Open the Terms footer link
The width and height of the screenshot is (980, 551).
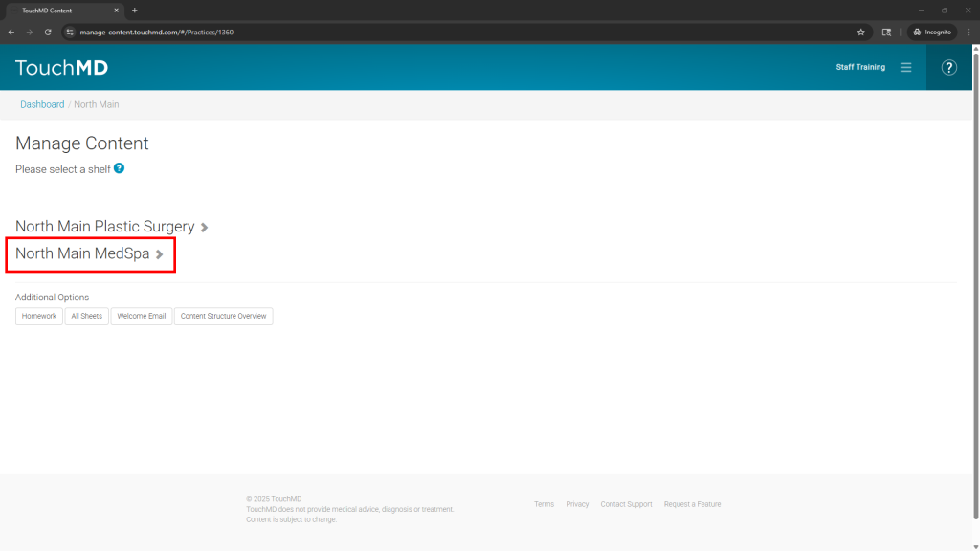[544, 504]
